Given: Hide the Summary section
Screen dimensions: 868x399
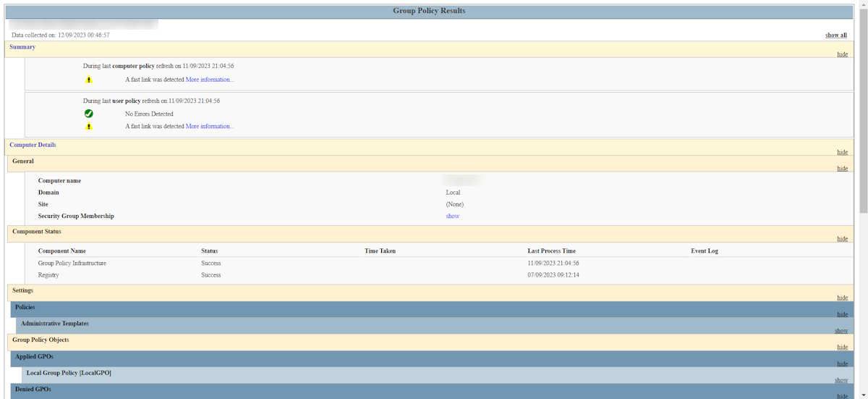Looking at the screenshot, I should pyautogui.click(x=842, y=54).
